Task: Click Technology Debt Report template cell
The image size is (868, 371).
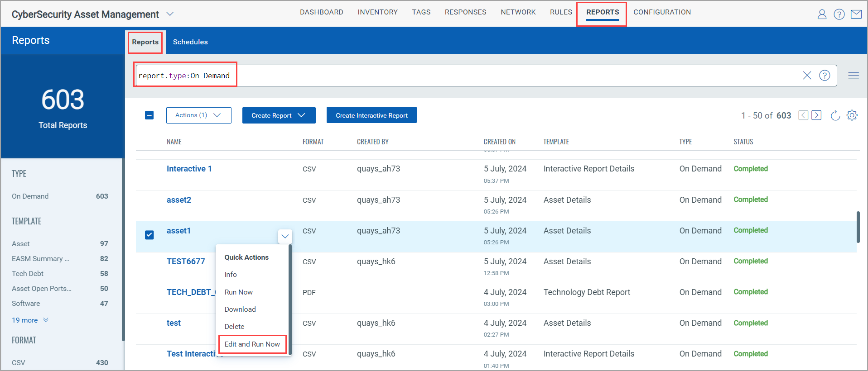Action: click(587, 292)
